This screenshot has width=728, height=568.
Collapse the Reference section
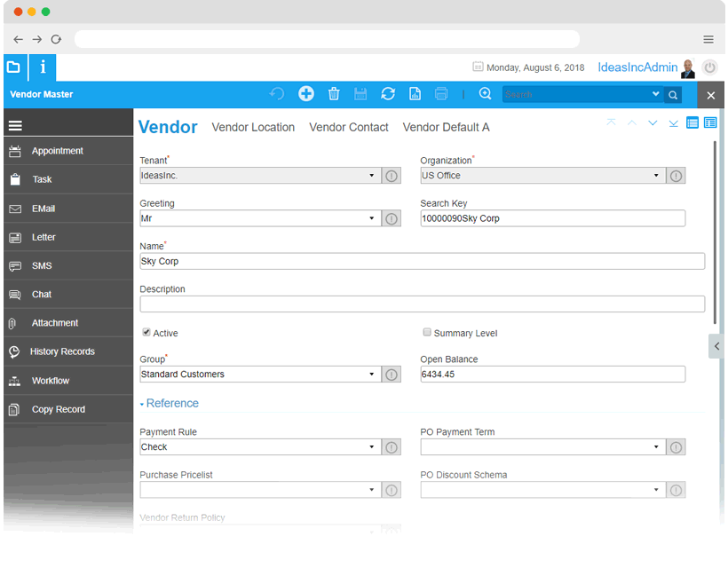(x=169, y=403)
